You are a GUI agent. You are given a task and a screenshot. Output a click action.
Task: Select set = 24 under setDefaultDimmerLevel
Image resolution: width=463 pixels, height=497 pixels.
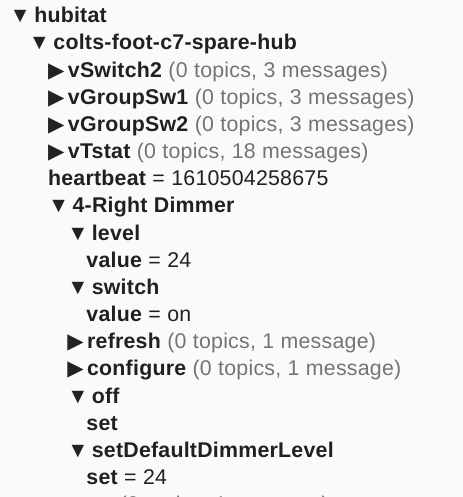(127, 477)
